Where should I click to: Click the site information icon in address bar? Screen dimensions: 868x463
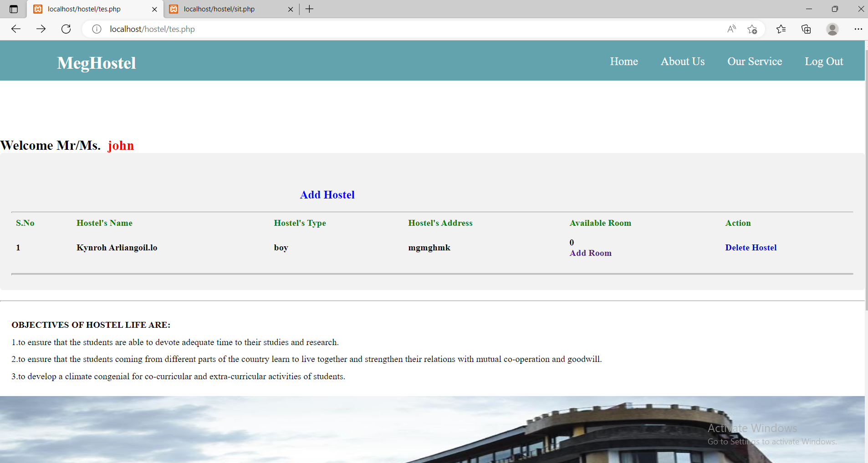coord(96,29)
